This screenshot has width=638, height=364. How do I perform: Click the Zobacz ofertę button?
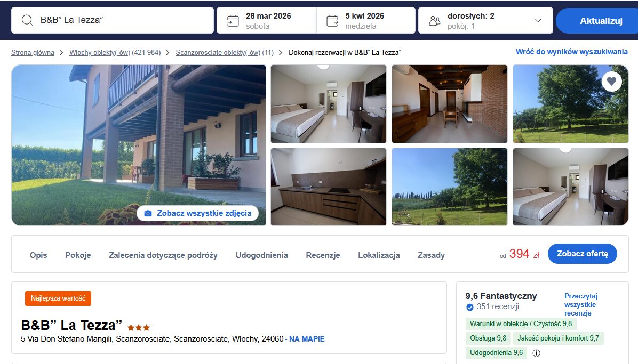click(583, 254)
